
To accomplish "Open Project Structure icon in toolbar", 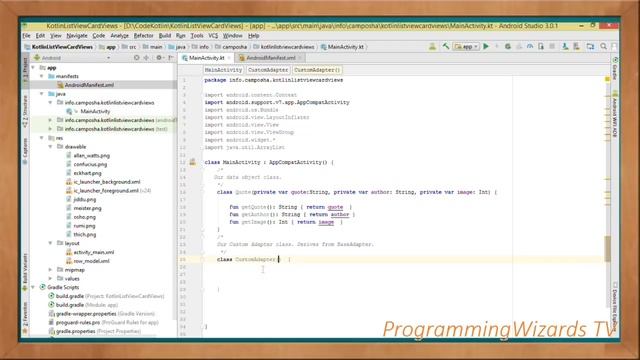I will pyautogui.click(x=590, y=47).
